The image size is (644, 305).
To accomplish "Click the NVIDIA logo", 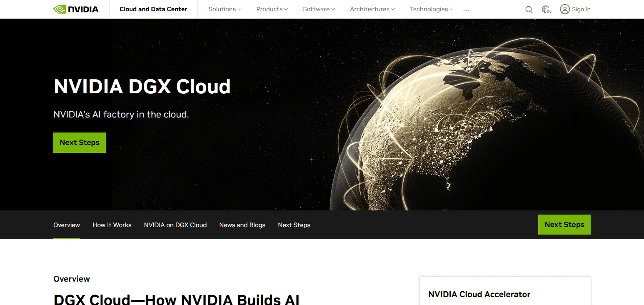I will pos(76,9).
